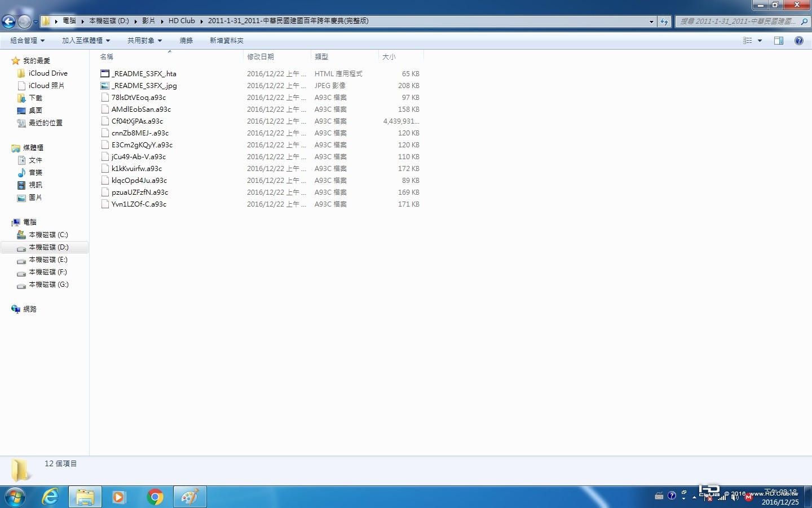Show hidden tray icons with the up arrow
The width and height of the screenshot is (812, 508).
point(695,497)
